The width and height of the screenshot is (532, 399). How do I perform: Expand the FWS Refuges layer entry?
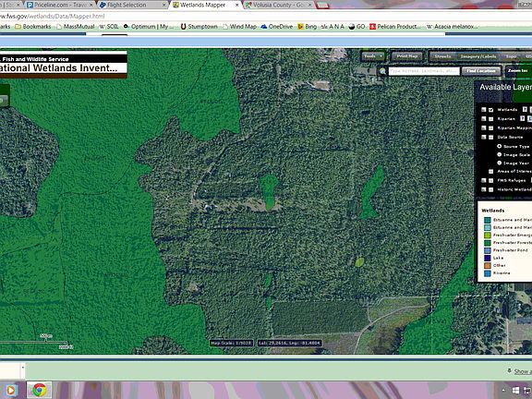[x=484, y=180]
